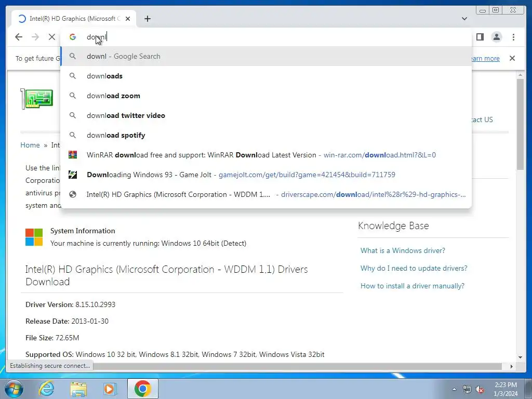Viewport: 532px width, 399px height.
Task: Click the muted volume tray icon
Action: tap(480, 390)
